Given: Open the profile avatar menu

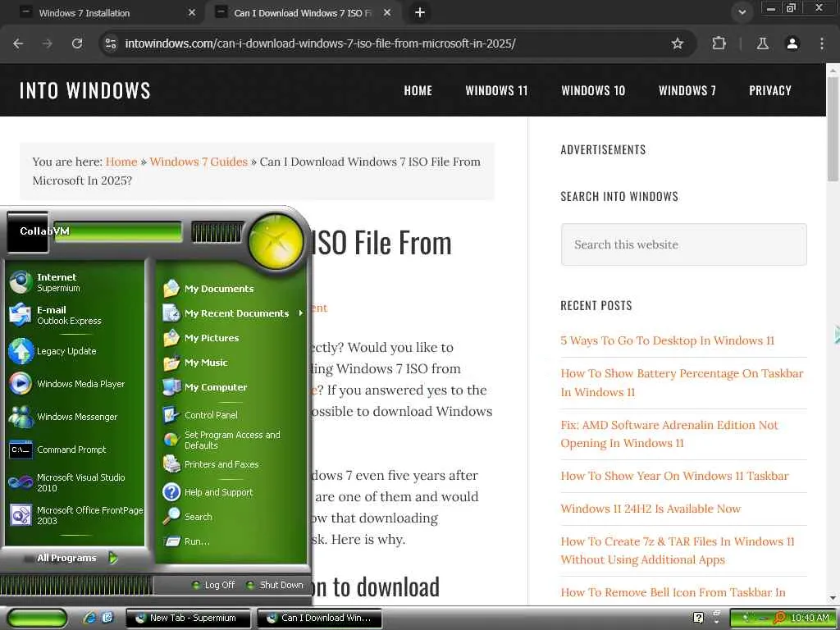Looking at the screenshot, I should (x=792, y=43).
